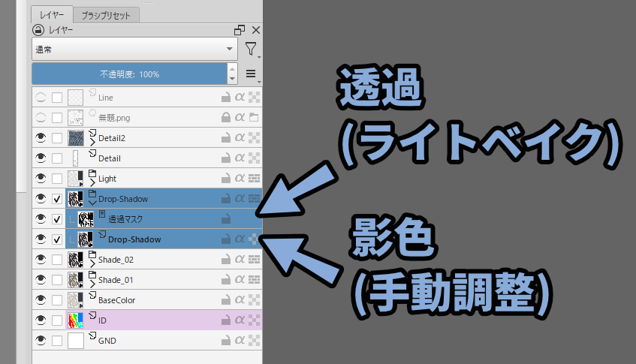Select the BaseColor layer name

[117, 300]
